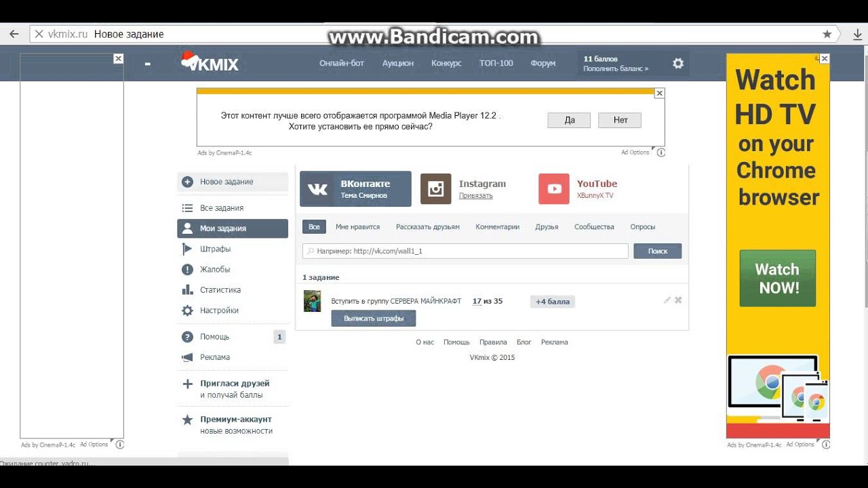Click the Статистика bar chart icon
Viewport: 868px width, 488px height.
tap(187, 289)
